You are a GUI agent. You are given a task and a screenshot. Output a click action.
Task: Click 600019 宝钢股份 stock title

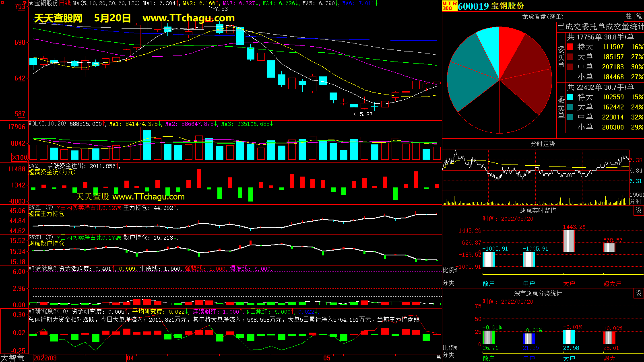491,6
